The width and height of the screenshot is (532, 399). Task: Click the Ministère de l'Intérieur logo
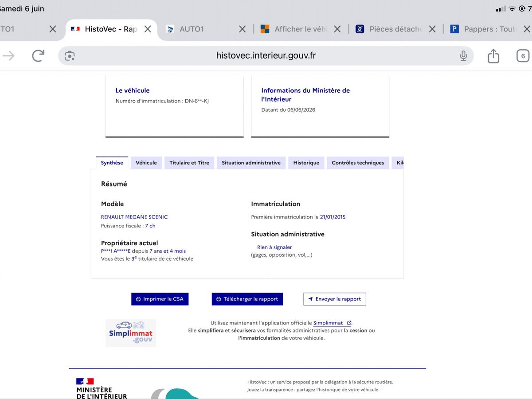(102, 389)
